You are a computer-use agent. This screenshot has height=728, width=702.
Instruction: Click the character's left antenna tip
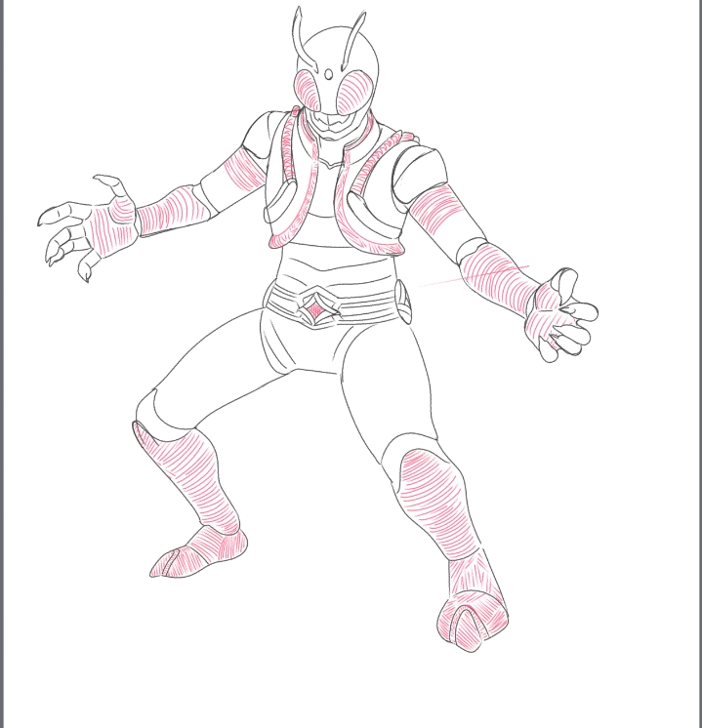pyautogui.click(x=298, y=12)
